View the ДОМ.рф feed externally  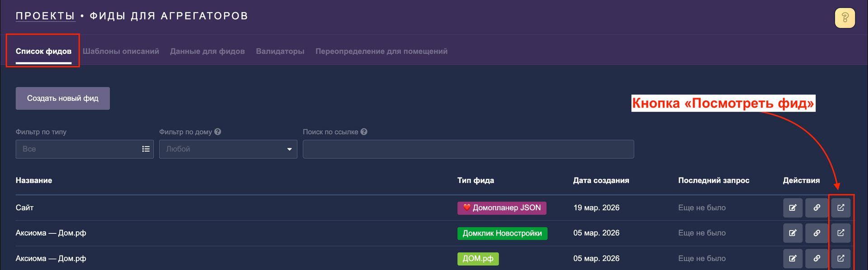(840, 259)
